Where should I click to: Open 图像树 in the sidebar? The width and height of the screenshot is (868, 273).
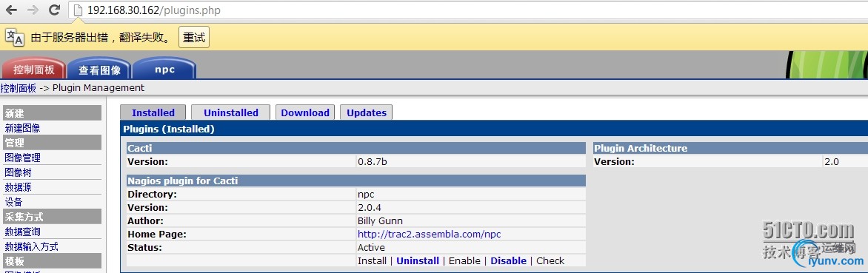coord(19,172)
